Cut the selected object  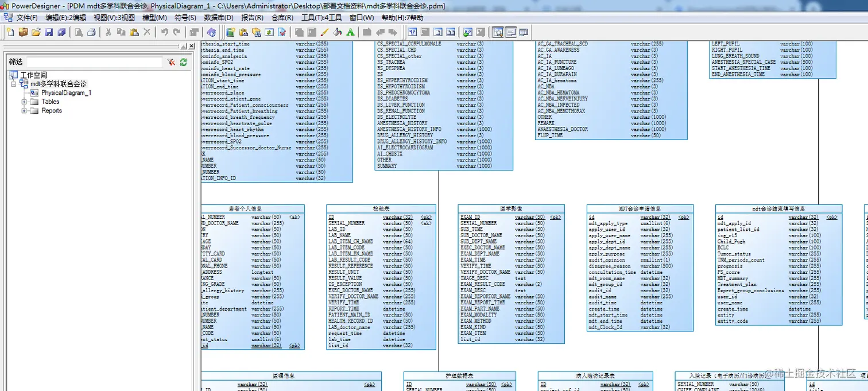pyautogui.click(x=107, y=33)
